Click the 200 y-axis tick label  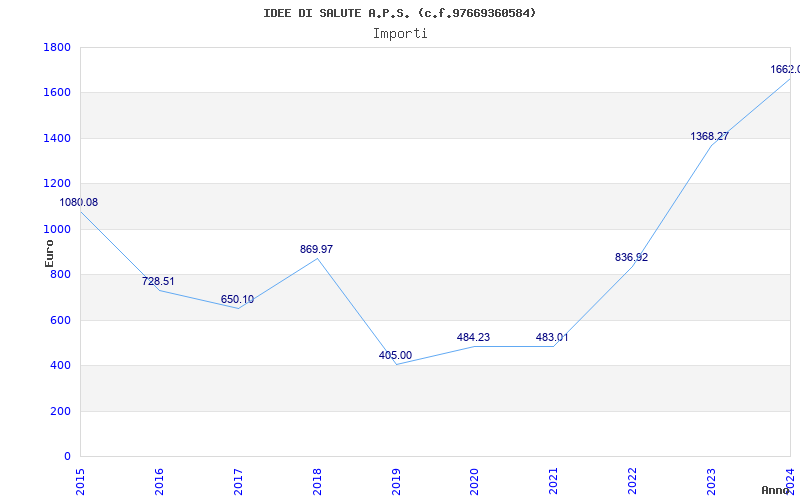[x=60, y=411]
